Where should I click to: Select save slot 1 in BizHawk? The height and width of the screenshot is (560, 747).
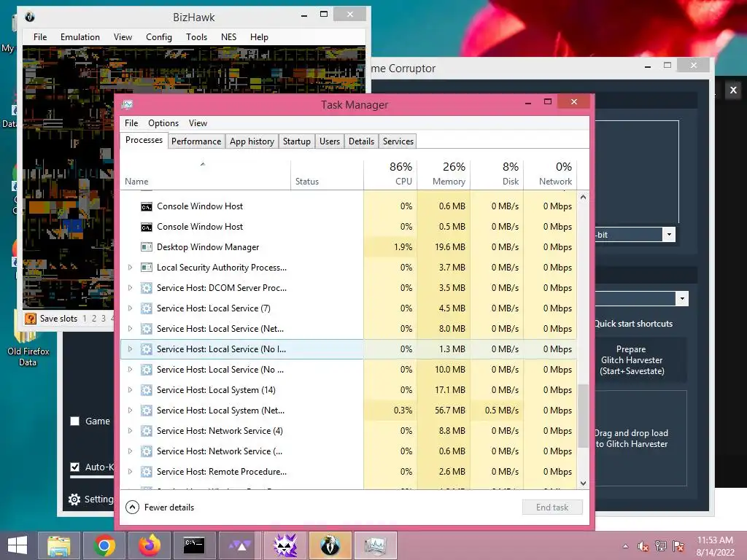(x=85, y=319)
